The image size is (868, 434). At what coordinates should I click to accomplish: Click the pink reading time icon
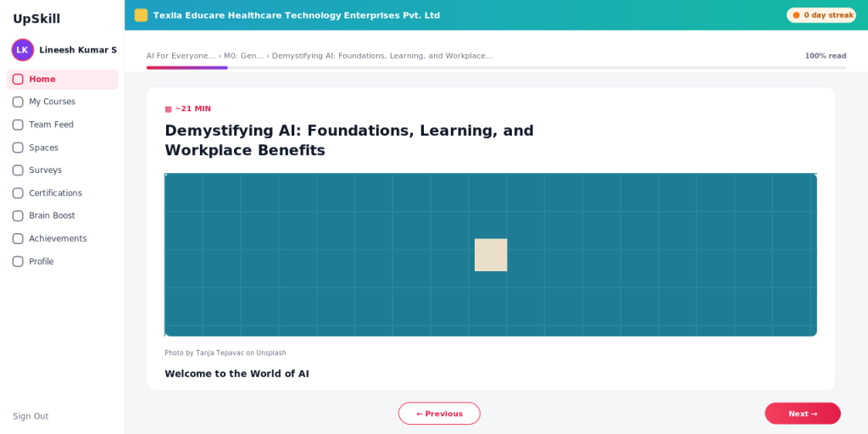169,109
